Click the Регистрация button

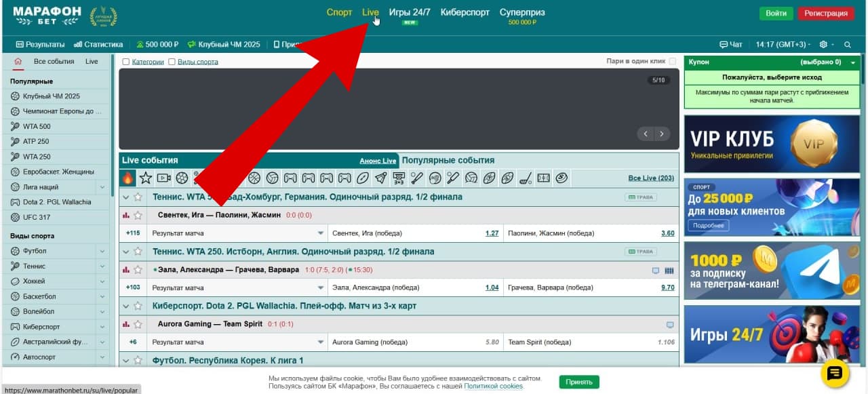(x=826, y=14)
